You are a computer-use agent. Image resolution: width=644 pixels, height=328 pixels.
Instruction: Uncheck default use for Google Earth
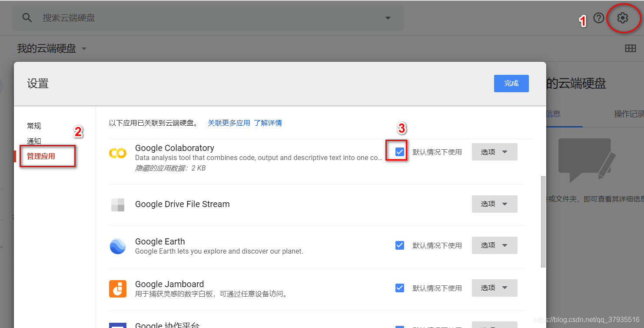pyautogui.click(x=400, y=245)
